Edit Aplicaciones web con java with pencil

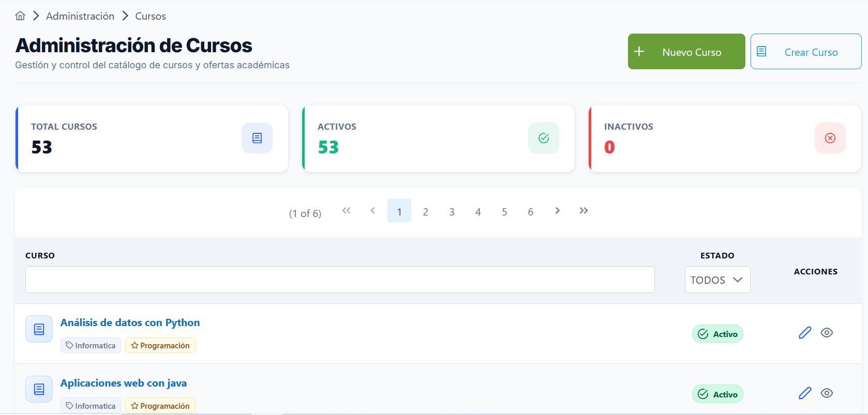tap(805, 393)
